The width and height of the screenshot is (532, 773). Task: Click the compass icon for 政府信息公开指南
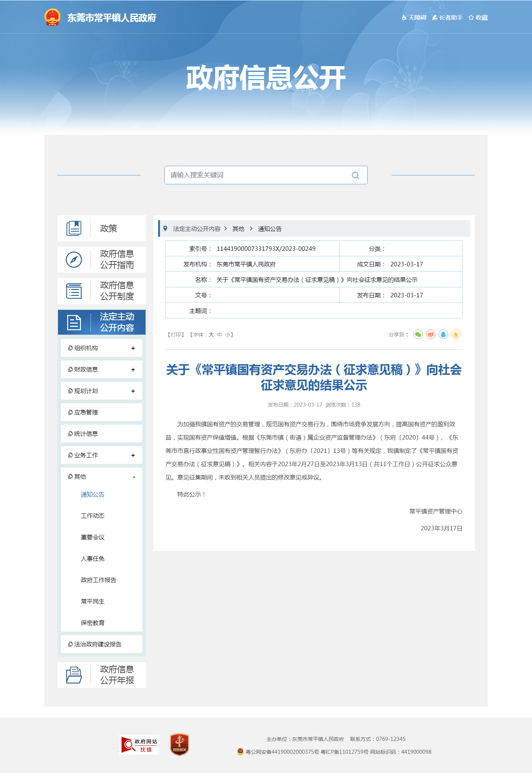[74, 260]
